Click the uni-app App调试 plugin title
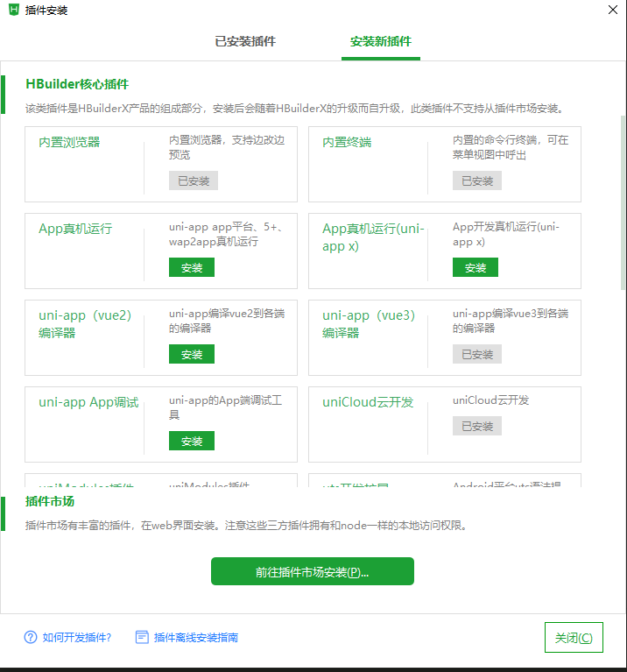Screen dimensions: 627x672 88,402
